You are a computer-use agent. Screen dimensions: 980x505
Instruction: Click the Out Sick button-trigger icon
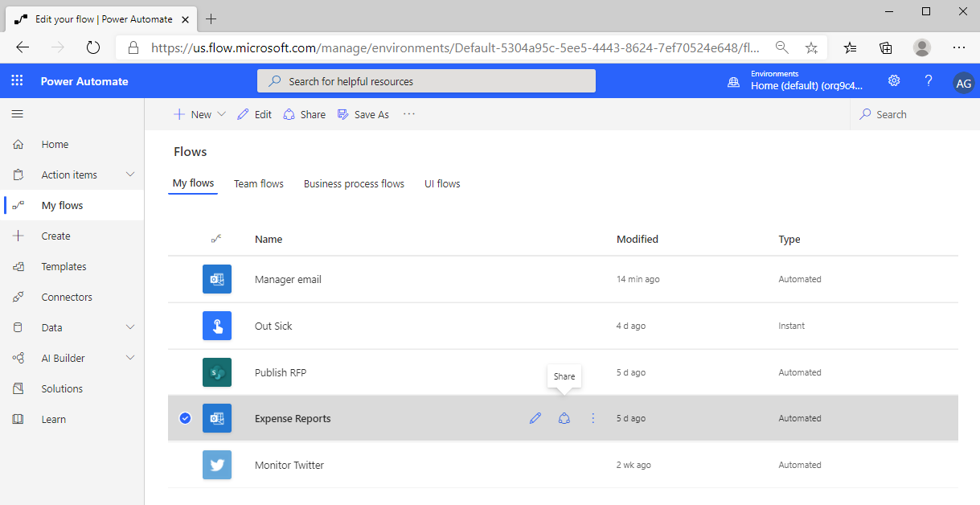[217, 326]
